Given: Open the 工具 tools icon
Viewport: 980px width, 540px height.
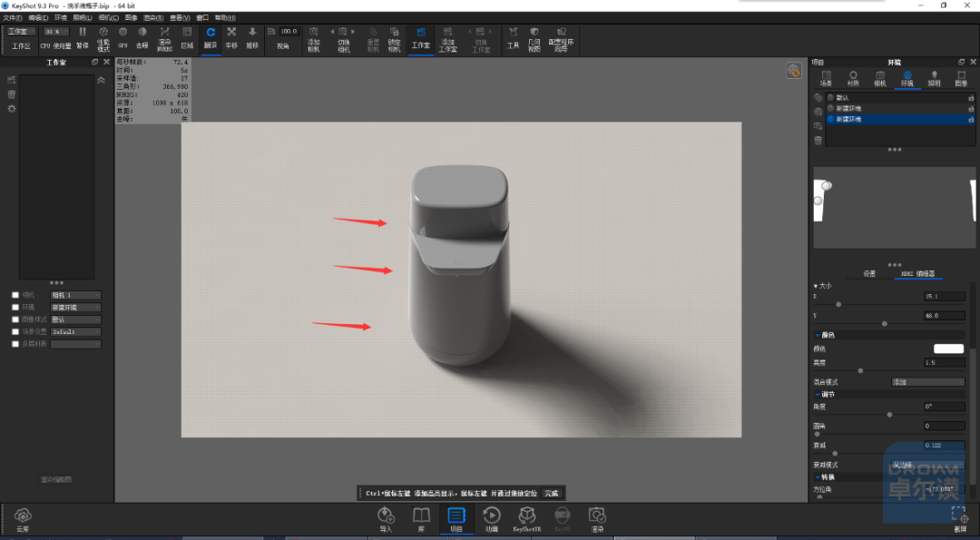Looking at the screenshot, I should (x=513, y=38).
